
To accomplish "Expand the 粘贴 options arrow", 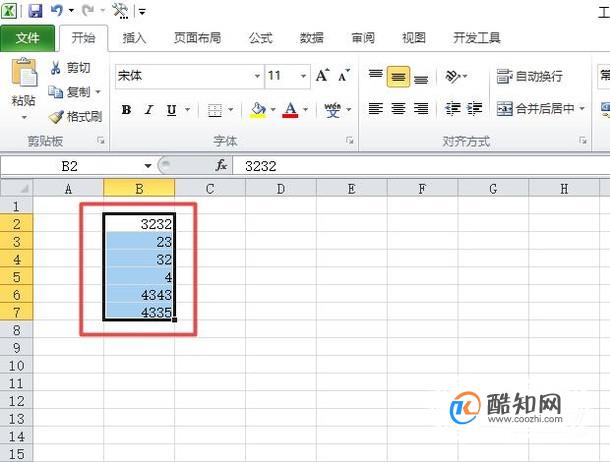I will (x=24, y=117).
